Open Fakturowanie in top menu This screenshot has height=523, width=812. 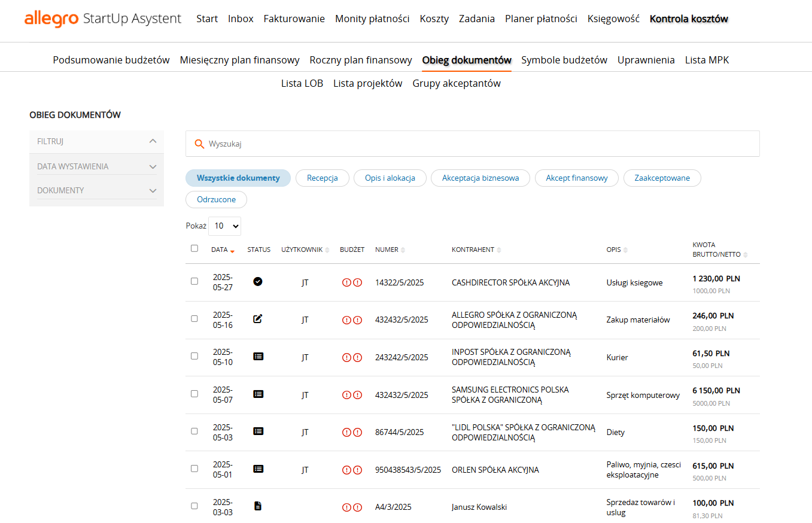coord(294,19)
